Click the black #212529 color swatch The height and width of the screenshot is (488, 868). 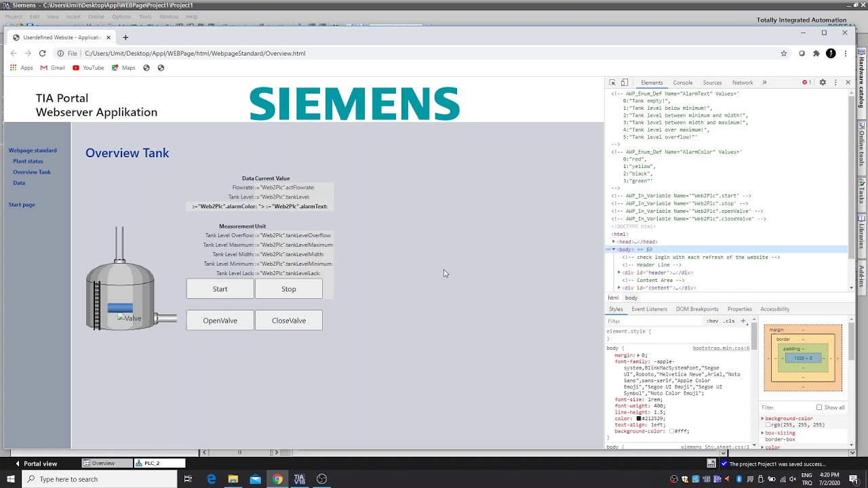pyautogui.click(x=639, y=419)
